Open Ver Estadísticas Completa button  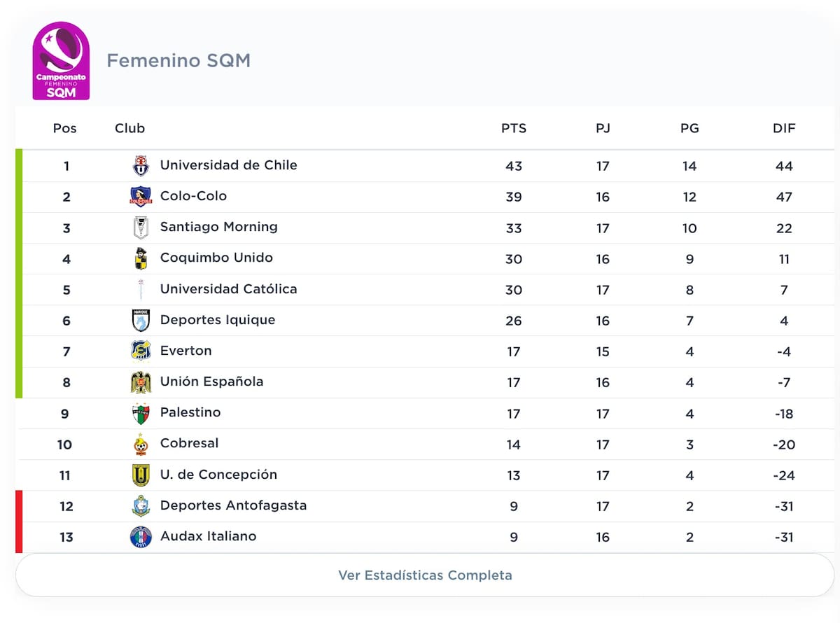(x=425, y=575)
